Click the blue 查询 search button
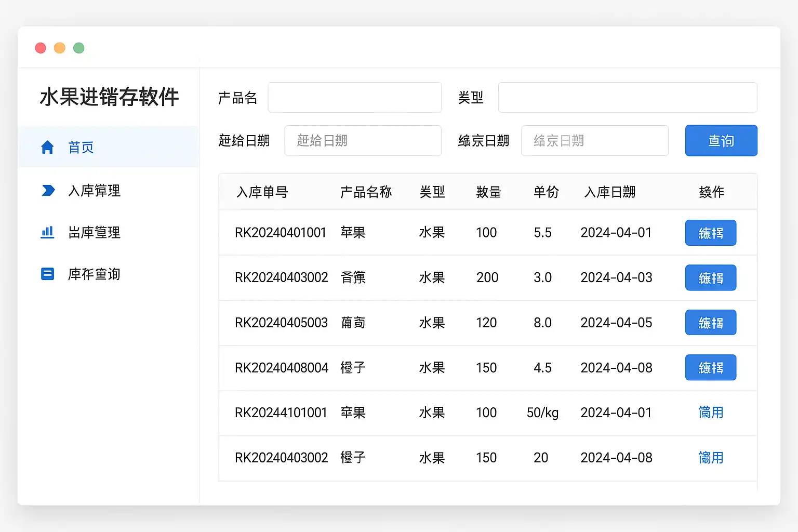Screen dimensions: 798x532 pyautogui.click(x=721, y=140)
